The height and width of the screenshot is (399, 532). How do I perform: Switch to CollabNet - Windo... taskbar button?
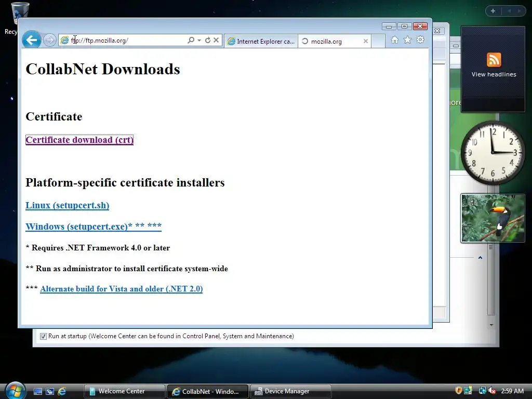click(x=208, y=391)
